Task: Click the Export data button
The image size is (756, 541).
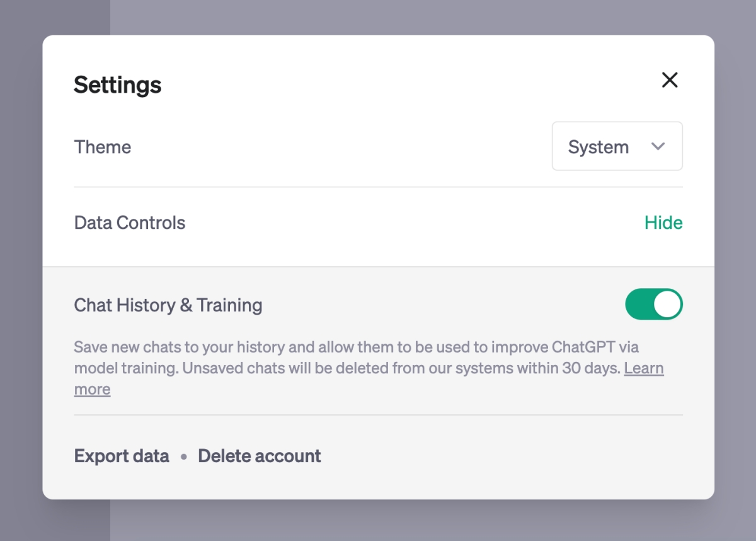Action: pyautogui.click(x=122, y=456)
